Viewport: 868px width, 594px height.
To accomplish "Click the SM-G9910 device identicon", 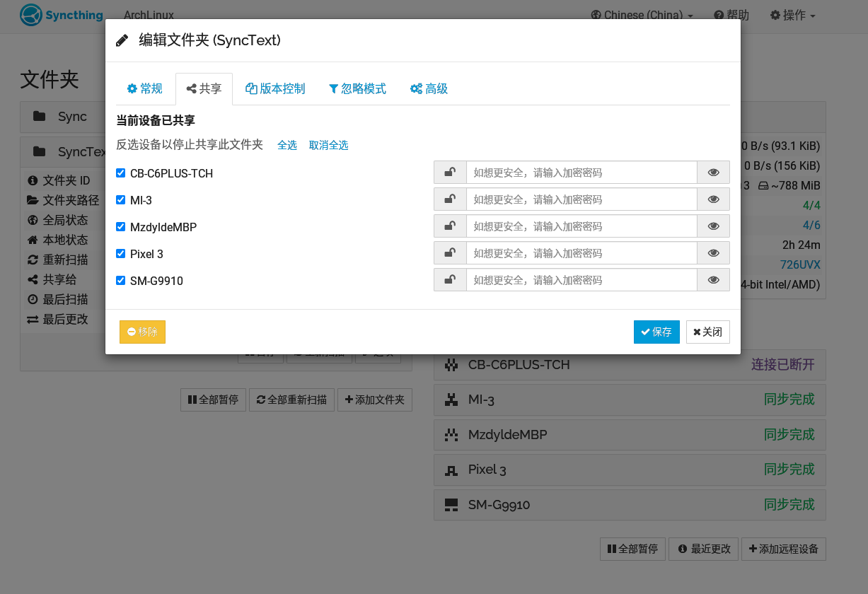I will click(x=451, y=505).
